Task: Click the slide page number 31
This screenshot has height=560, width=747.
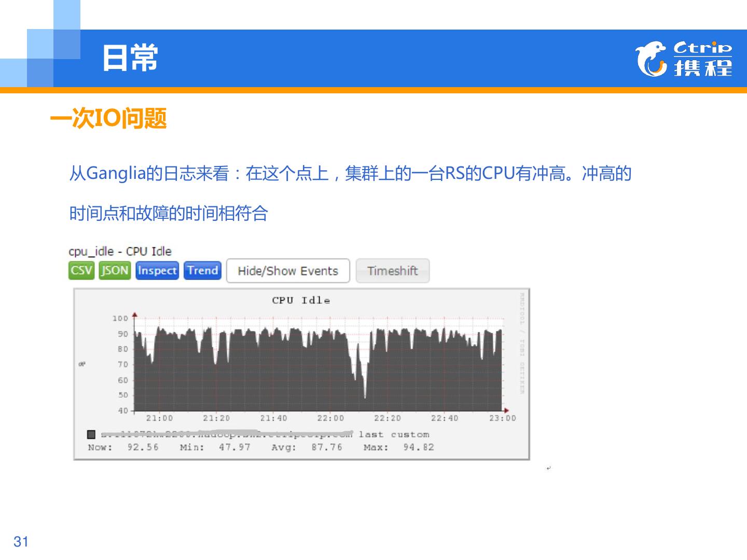Action: (21, 542)
